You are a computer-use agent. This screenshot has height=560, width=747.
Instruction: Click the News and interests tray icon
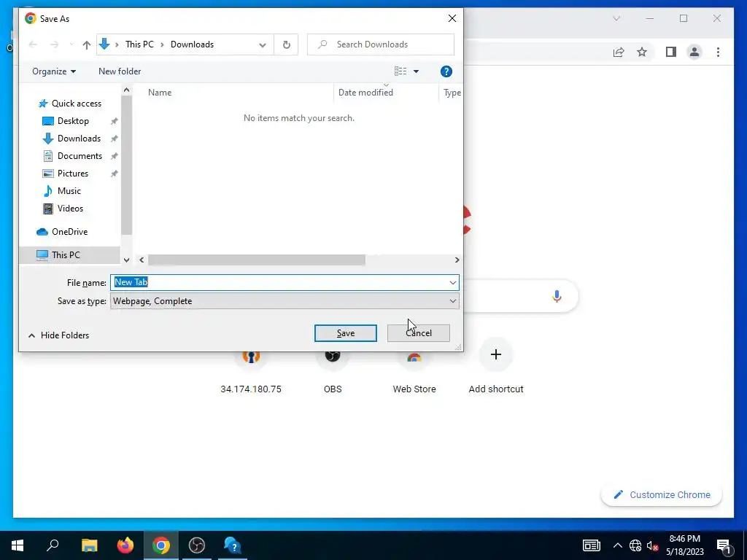pyautogui.click(x=591, y=545)
